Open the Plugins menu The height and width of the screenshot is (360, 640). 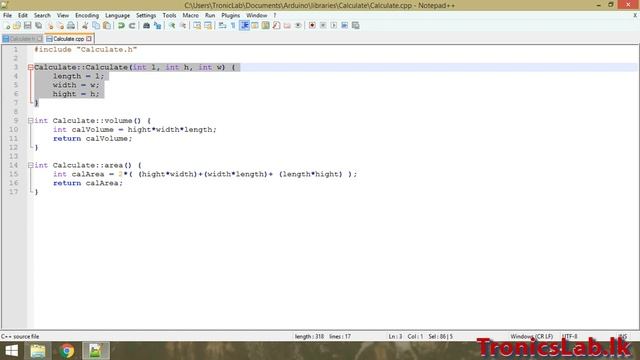pos(231,16)
